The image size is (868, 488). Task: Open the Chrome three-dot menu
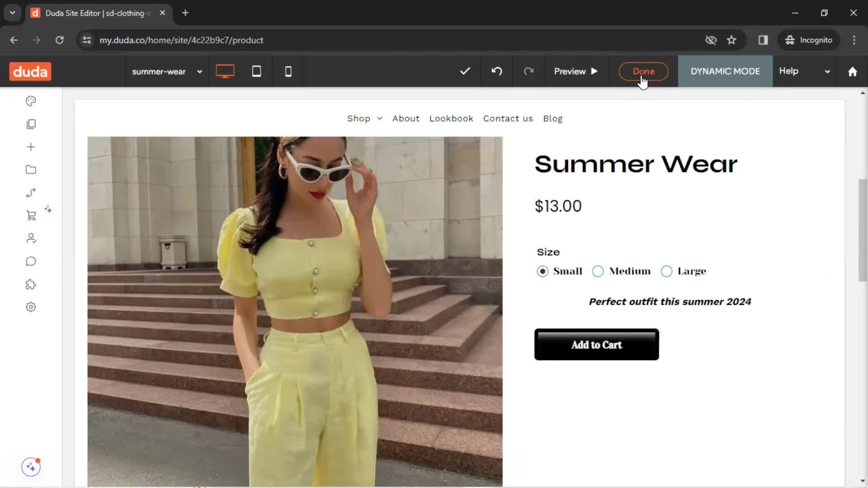pyautogui.click(x=854, y=40)
